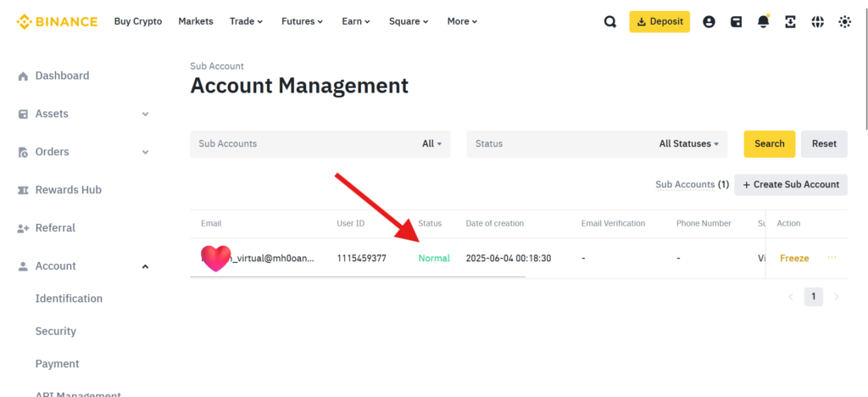The width and height of the screenshot is (868, 397).
Task: Click Create Sub Account button
Action: click(791, 184)
